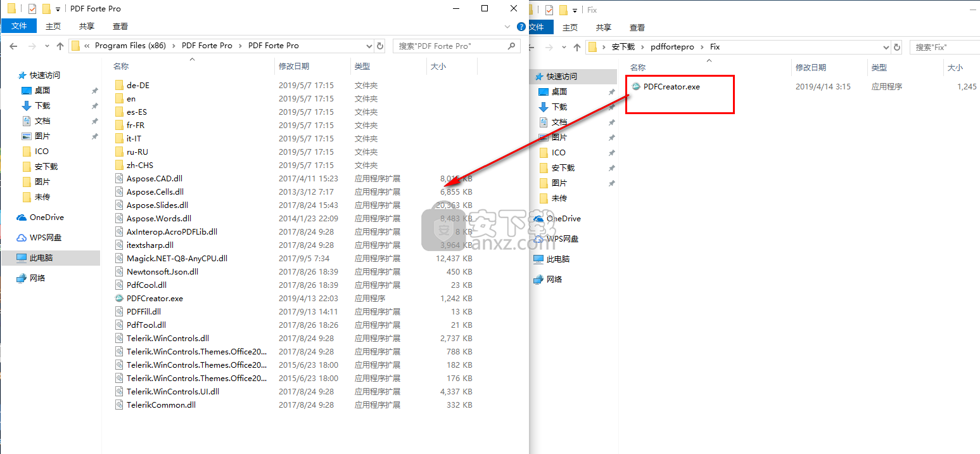Select 下载 in left window sidebar
This screenshot has height=454, width=980.
pos(42,105)
